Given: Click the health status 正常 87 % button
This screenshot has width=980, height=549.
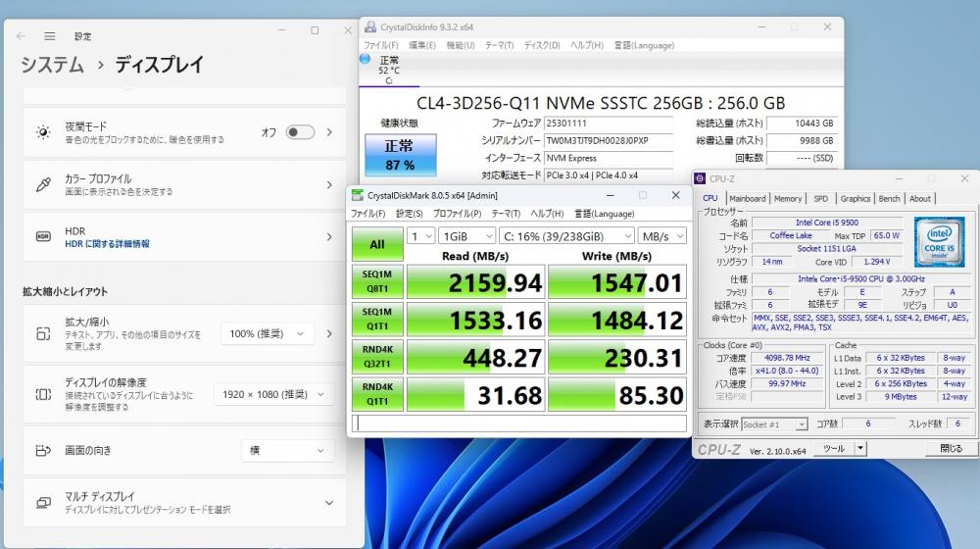Looking at the screenshot, I should [x=401, y=155].
